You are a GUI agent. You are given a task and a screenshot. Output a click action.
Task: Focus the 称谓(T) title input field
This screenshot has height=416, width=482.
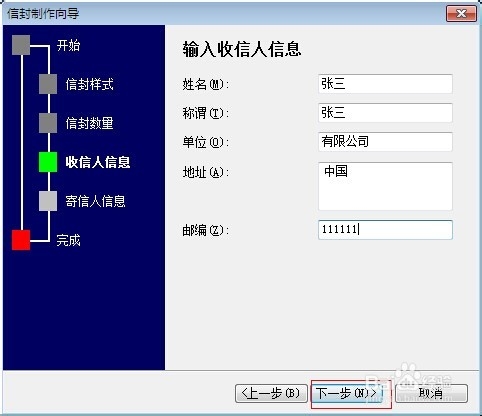385,113
